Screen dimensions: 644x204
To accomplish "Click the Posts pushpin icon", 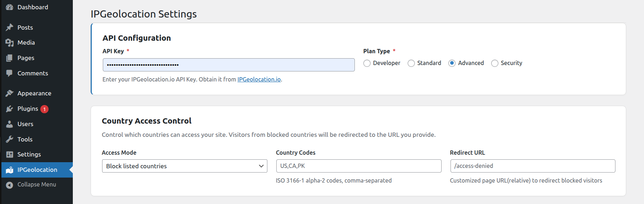I will pyautogui.click(x=10, y=28).
